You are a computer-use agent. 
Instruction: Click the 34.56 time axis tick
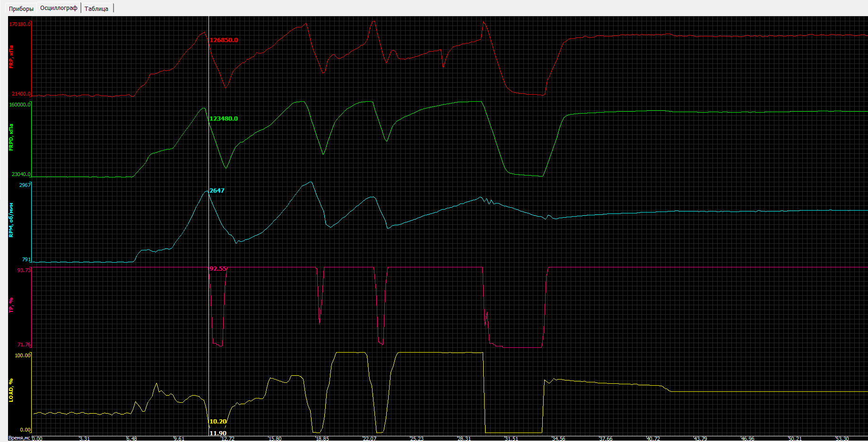pos(559,439)
